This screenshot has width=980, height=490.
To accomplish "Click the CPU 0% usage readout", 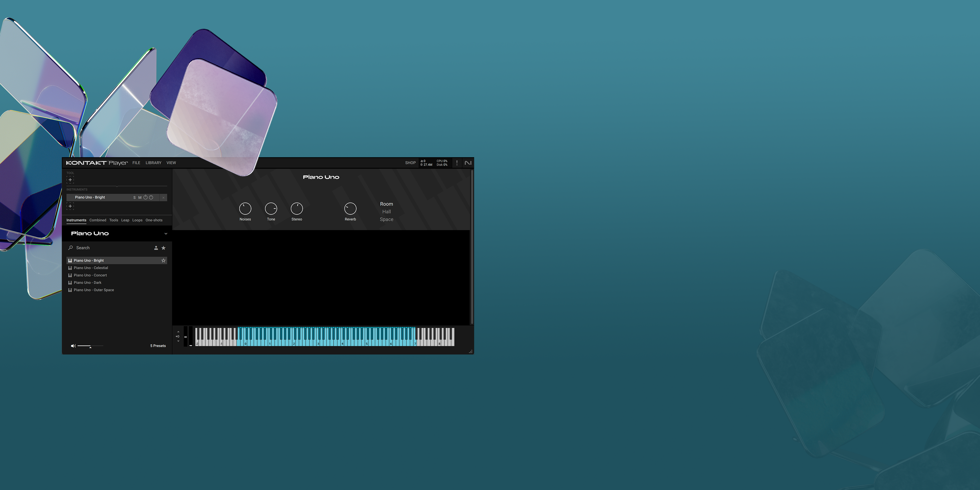I will 442,161.
